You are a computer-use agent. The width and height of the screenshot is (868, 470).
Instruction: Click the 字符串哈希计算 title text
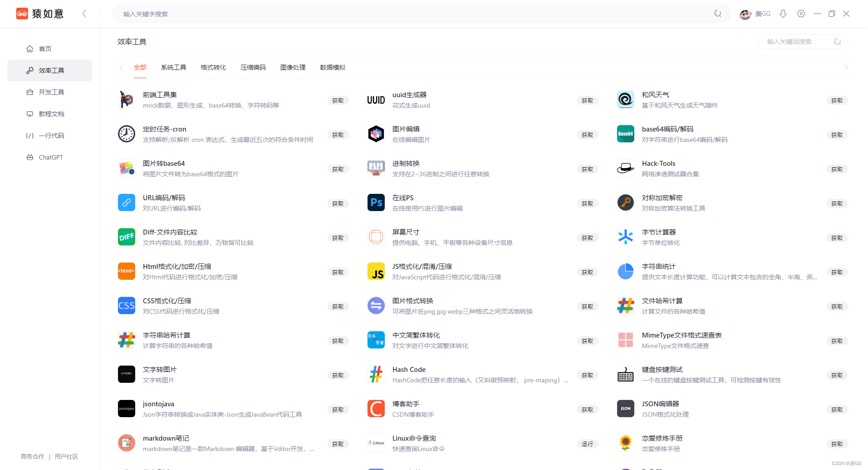pos(166,335)
